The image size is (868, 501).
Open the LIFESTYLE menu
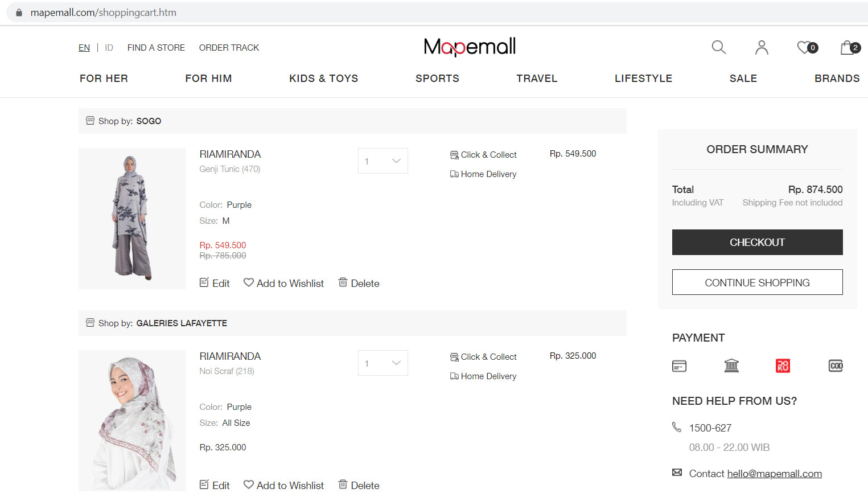(643, 79)
